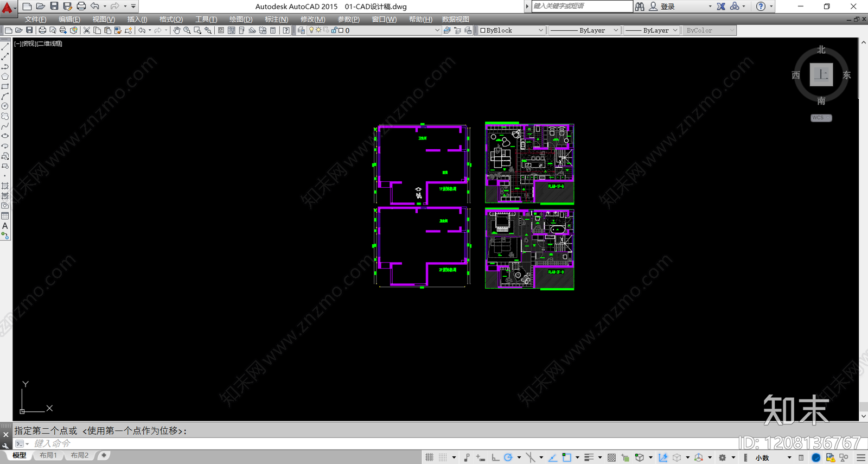The height and width of the screenshot is (464, 868).
Task: Open the ByBlock color dropdown
Action: 512,30
